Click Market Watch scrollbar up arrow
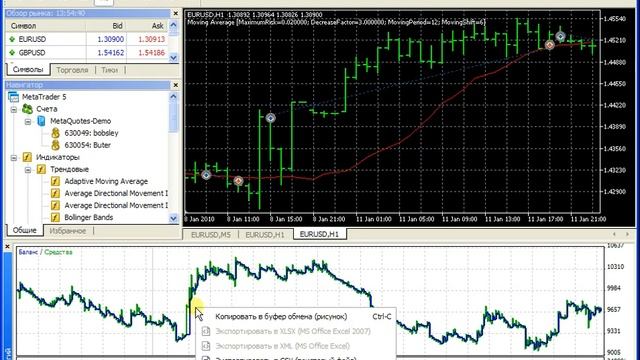 pos(173,25)
